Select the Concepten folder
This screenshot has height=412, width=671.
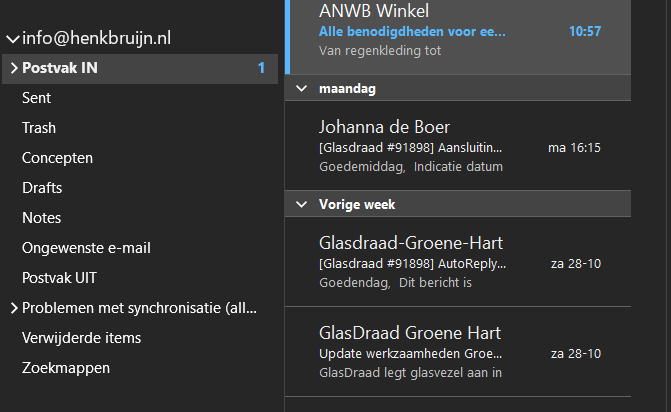[57, 158]
